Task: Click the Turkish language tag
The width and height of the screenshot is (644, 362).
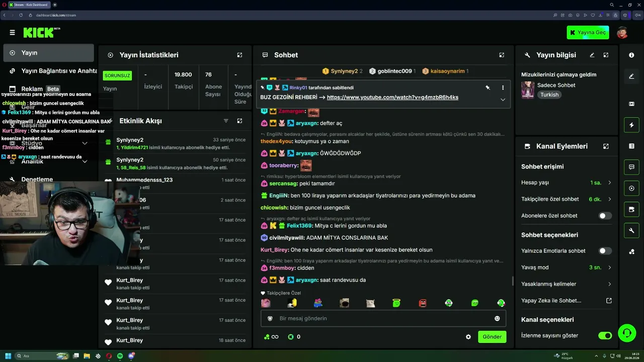Action: (549, 95)
